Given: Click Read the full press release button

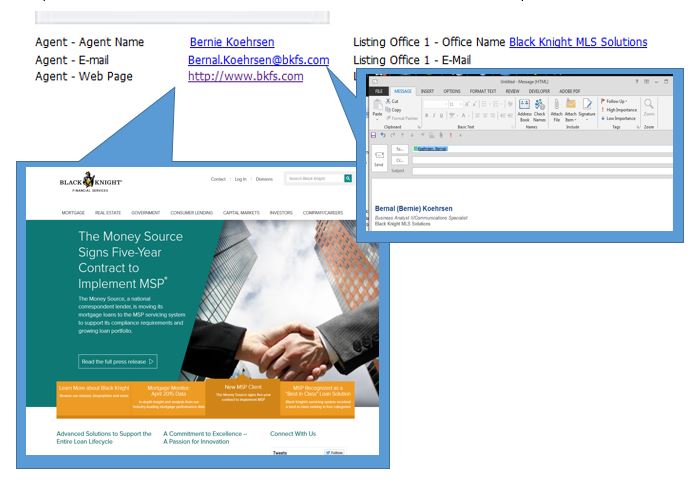Looking at the screenshot, I should (118, 362).
